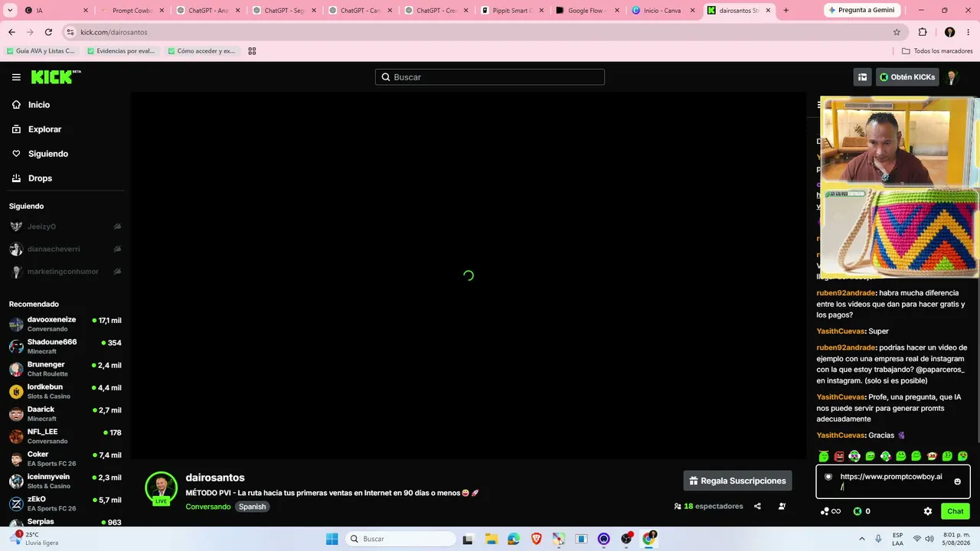The image size is (980, 551).
Task: Open File Explorer from the taskbar
Action: 491,539
